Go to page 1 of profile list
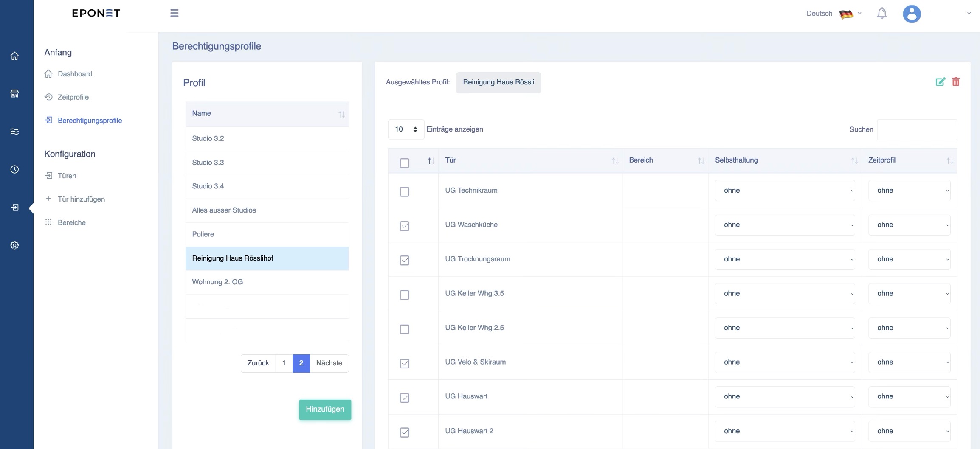This screenshot has width=980, height=449. [284, 363]
